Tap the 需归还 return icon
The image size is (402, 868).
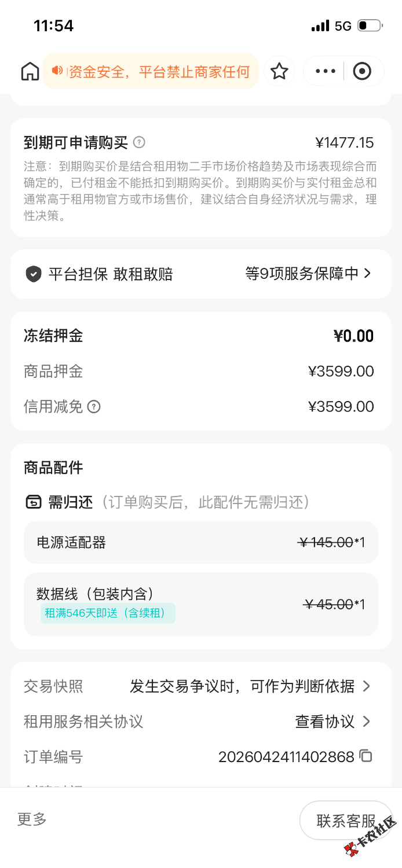tap(34, 502)
